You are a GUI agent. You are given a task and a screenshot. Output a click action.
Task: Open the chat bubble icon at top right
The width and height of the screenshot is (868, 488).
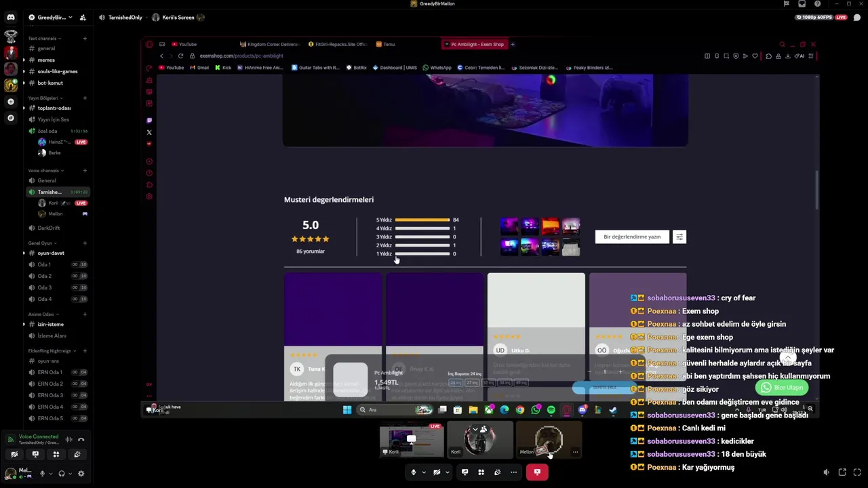(x=857, y=17)
